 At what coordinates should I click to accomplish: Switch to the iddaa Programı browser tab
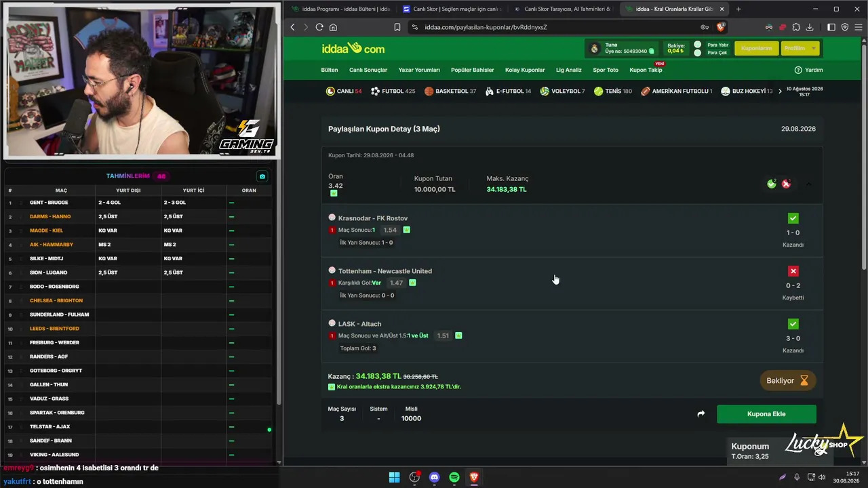(340, 9)
